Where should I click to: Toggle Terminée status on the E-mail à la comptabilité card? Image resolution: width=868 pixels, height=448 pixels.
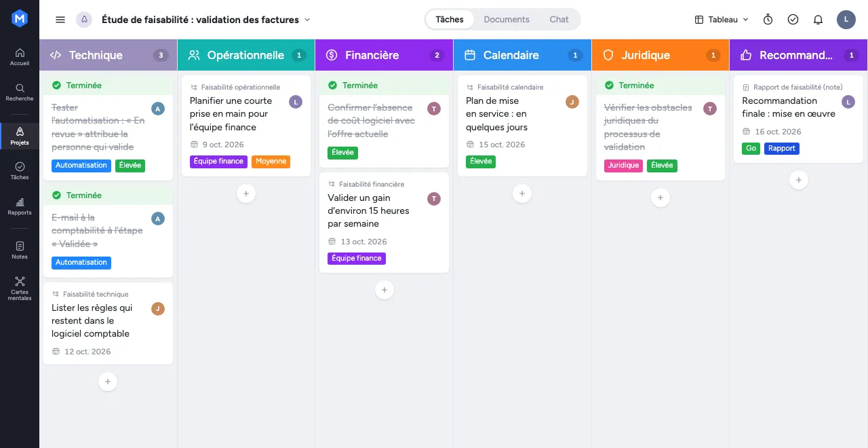click(x=56, y=195)
